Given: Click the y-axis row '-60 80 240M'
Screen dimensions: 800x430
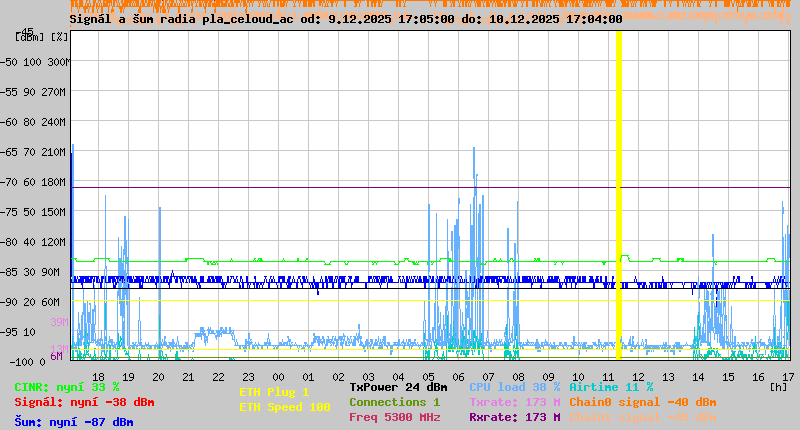Looking at the screenshot, I should coord(33,122).
